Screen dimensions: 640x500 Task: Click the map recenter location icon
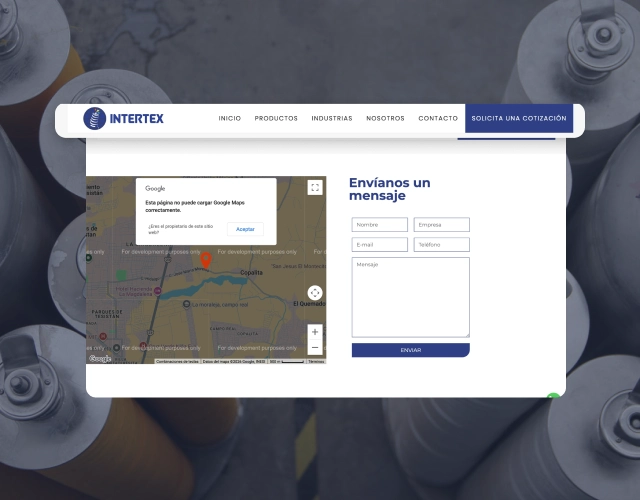point(315,293)
